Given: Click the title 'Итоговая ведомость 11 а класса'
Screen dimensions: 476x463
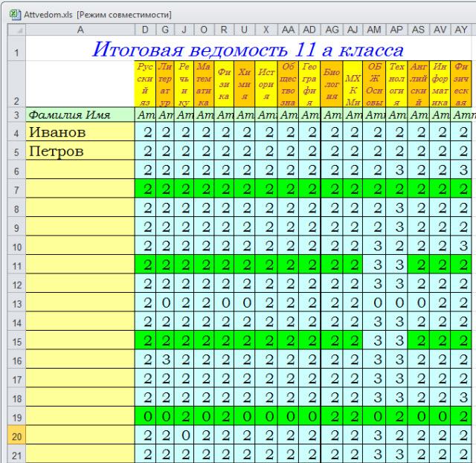Looking at the screenshot, I should tap(248, 50).
